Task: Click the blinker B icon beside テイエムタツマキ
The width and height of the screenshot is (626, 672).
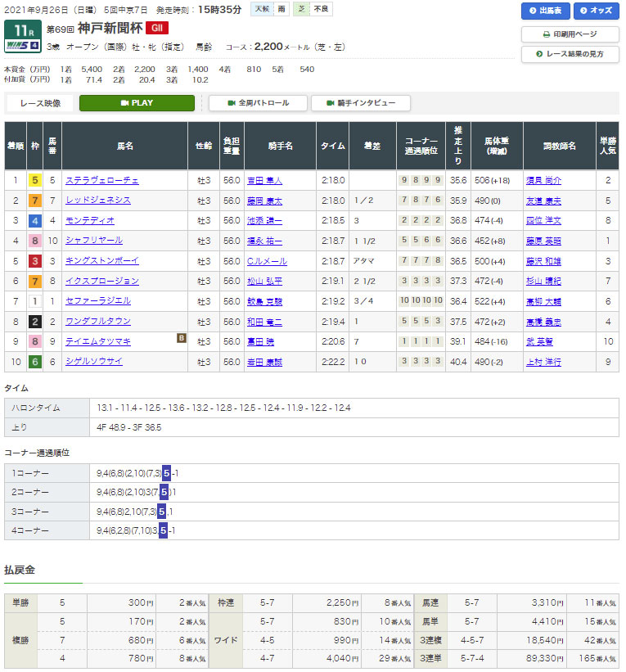Action: [181, 338]
